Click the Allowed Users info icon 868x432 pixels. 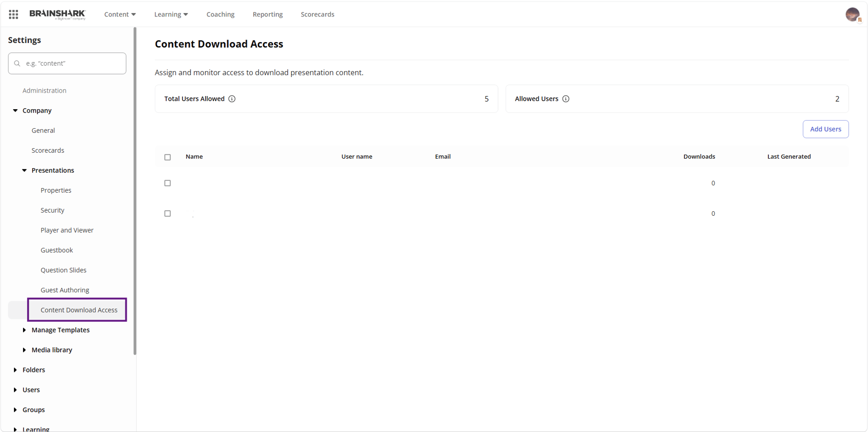566,99
